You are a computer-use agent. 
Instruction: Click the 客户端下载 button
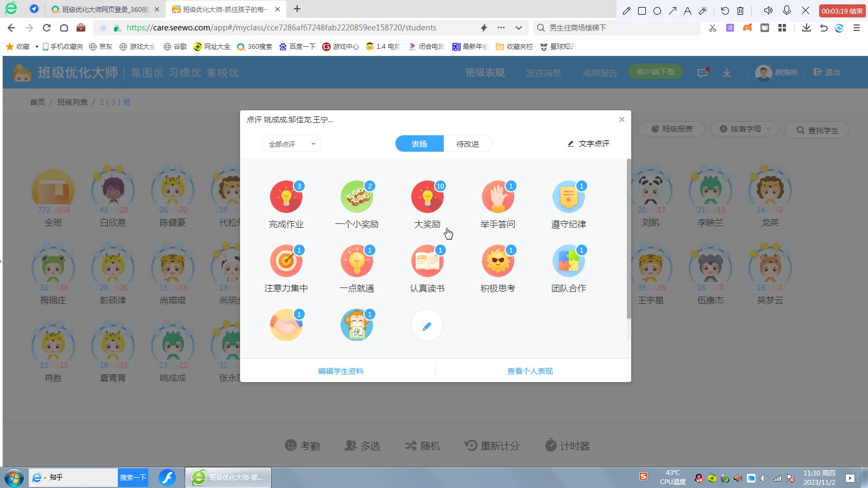656,72
